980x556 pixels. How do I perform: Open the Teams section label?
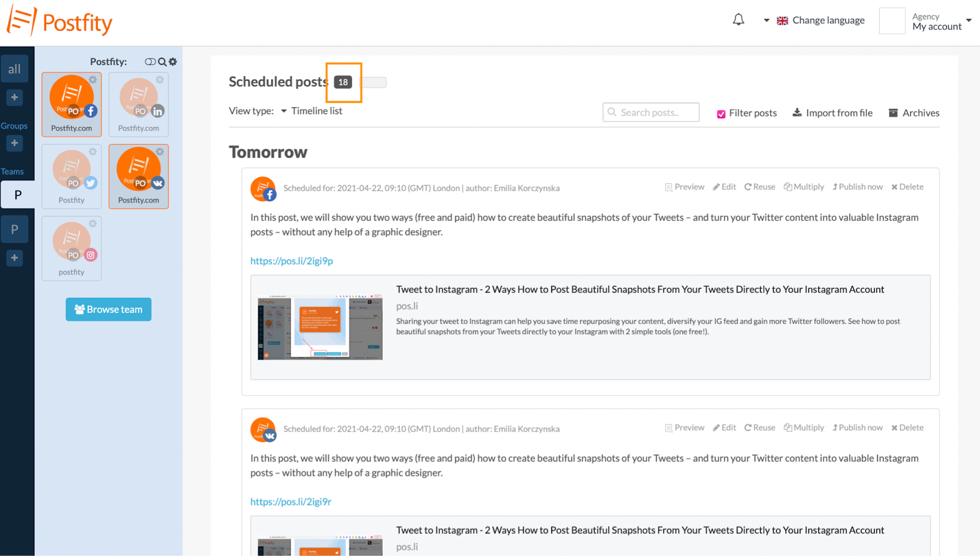click(12, 172)
